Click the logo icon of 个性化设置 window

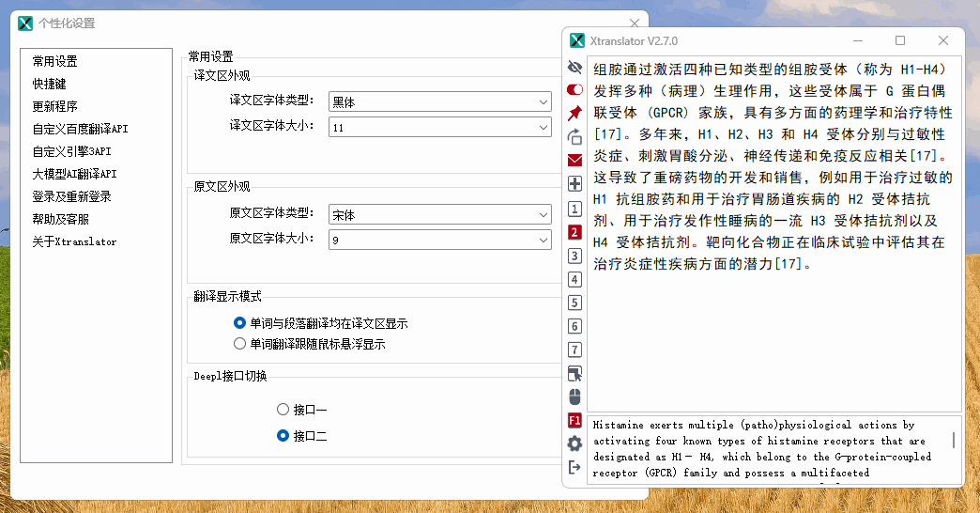click(25, 23)
